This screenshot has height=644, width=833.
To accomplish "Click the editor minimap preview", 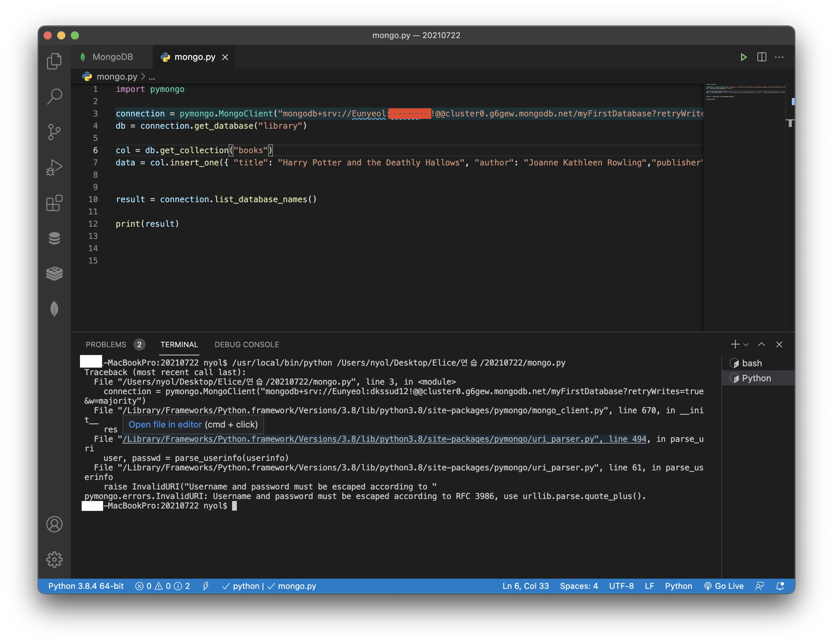I will click(x=745, y=92).
